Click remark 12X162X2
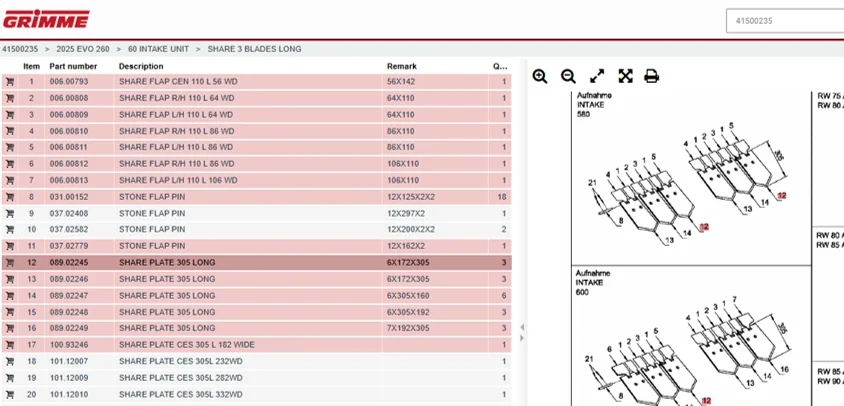The image size is (844, 406). [x=406, y=246]
